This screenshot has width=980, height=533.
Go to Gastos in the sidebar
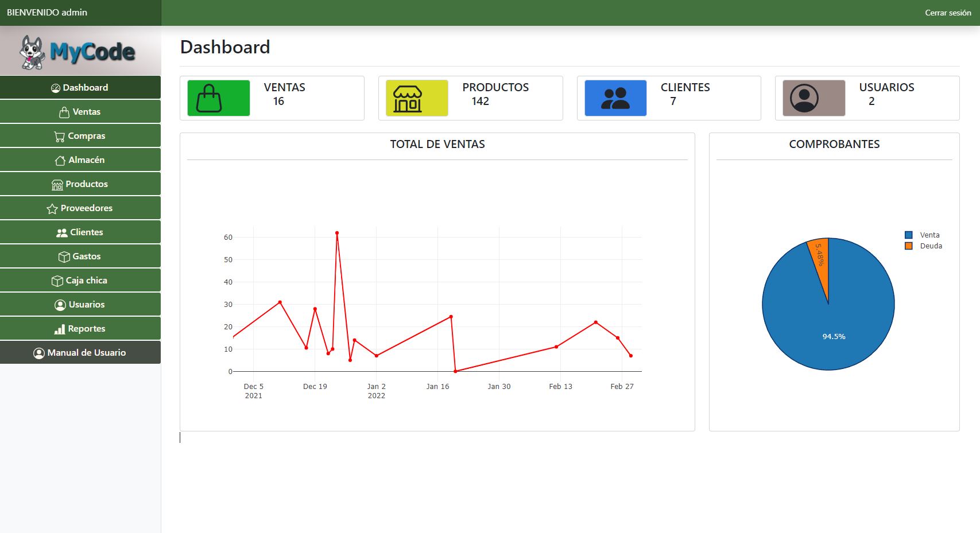tap(80, 256)
